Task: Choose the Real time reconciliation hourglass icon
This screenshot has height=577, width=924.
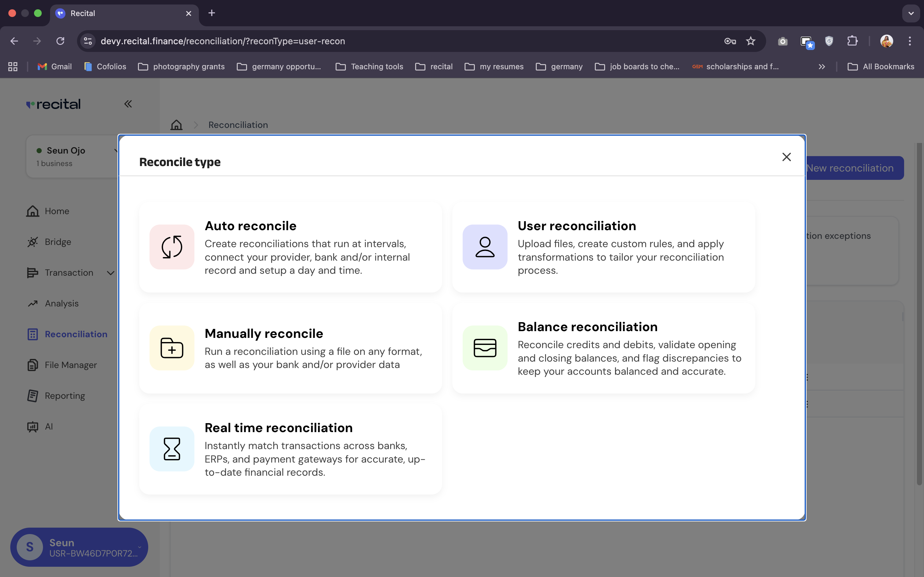Action: (x=172, y=449)
